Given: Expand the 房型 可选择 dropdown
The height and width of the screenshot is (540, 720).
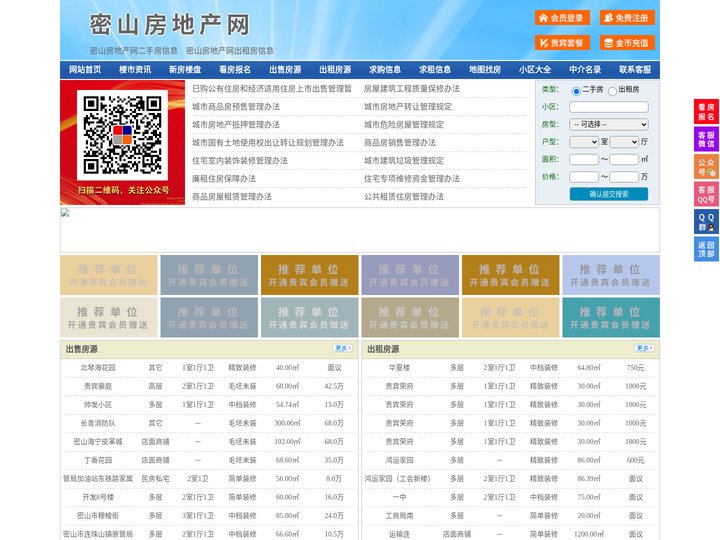Looking at the screenshot, I should pos(609,124).
